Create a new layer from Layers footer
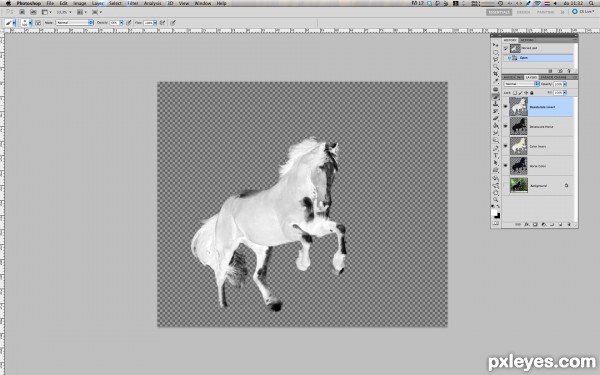 click(560, 225)
